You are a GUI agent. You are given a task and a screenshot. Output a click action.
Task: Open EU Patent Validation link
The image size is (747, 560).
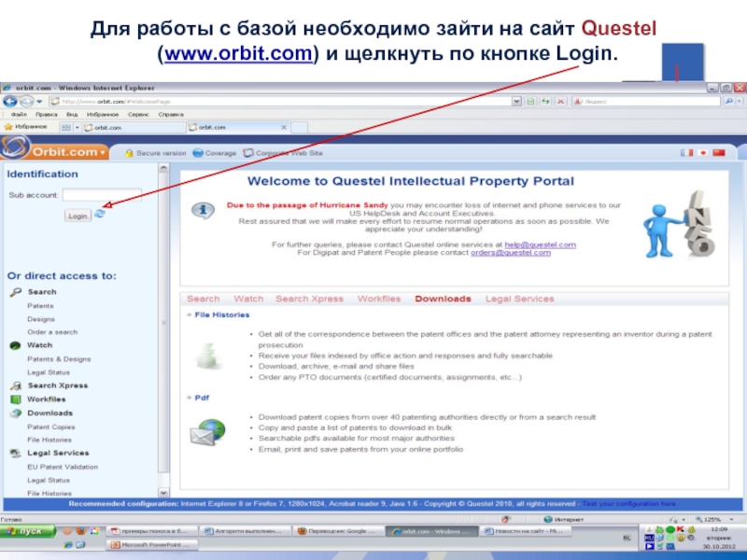click(x=63, y=467)
